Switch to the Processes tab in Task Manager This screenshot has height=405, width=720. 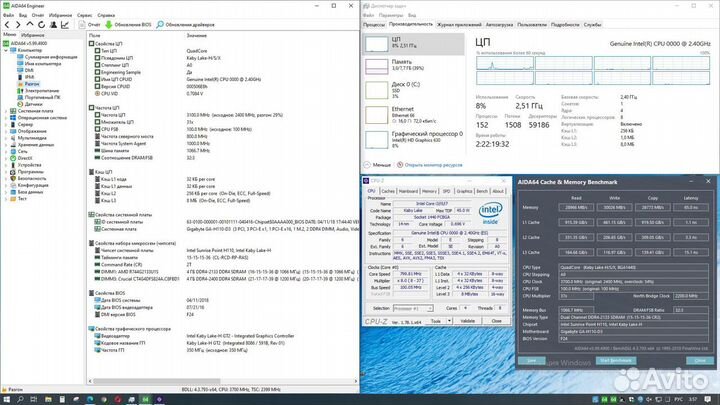tap(376, 25)
